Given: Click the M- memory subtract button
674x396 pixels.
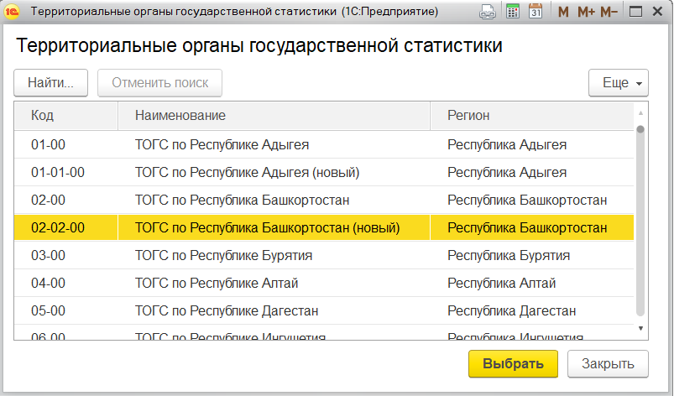Looking at the screenshot, I should tap(609, 12).
